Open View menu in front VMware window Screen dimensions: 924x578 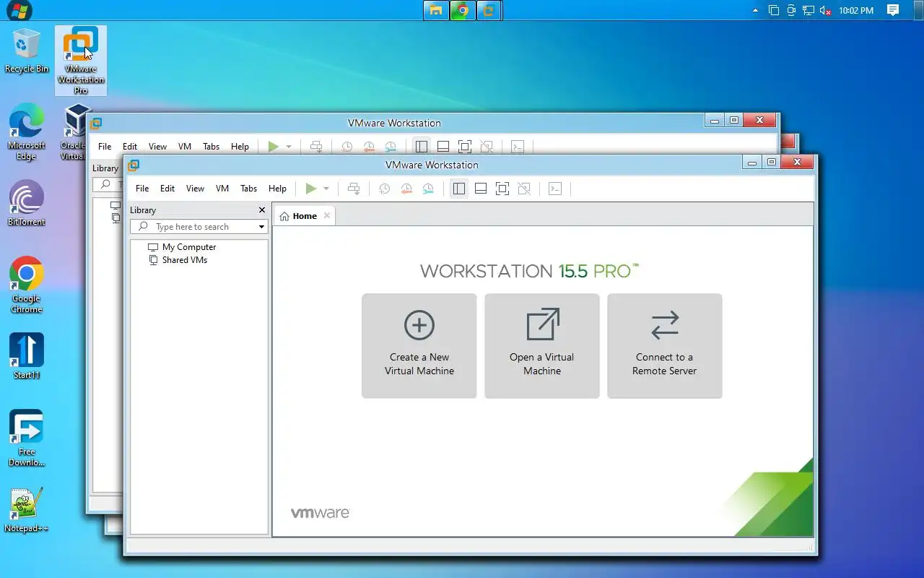click(x=196, y=189)
